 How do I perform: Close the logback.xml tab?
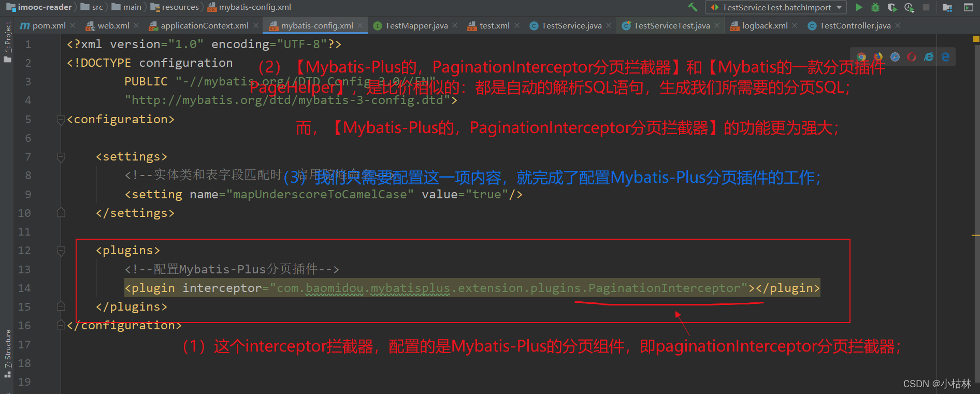(795, 25)
